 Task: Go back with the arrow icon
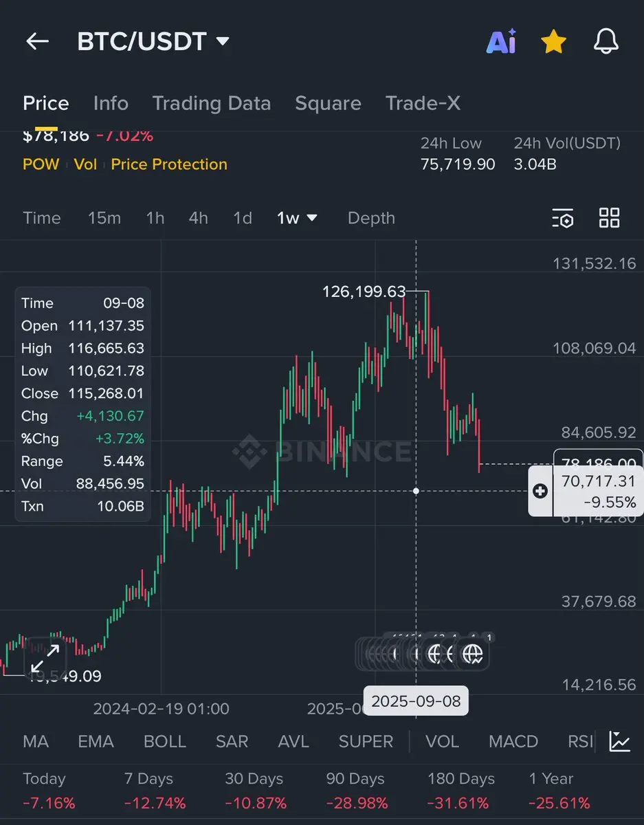[x=37, y=41]
